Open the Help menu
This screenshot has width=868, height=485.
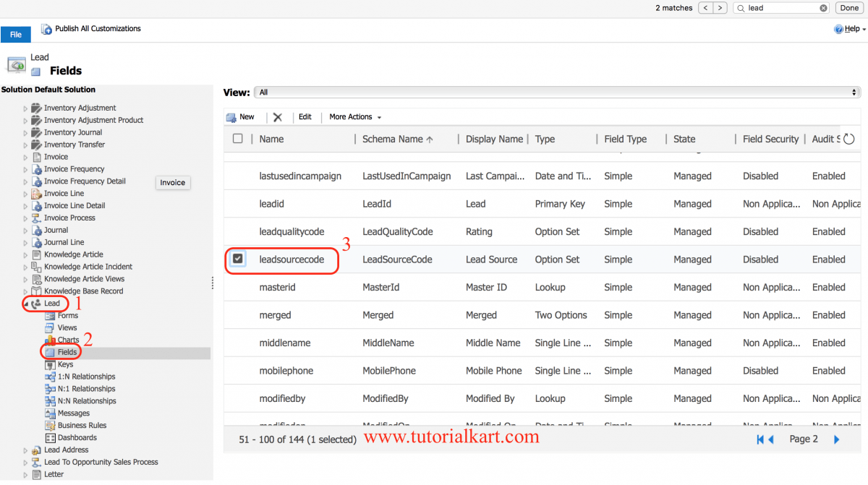pos(851,29)
